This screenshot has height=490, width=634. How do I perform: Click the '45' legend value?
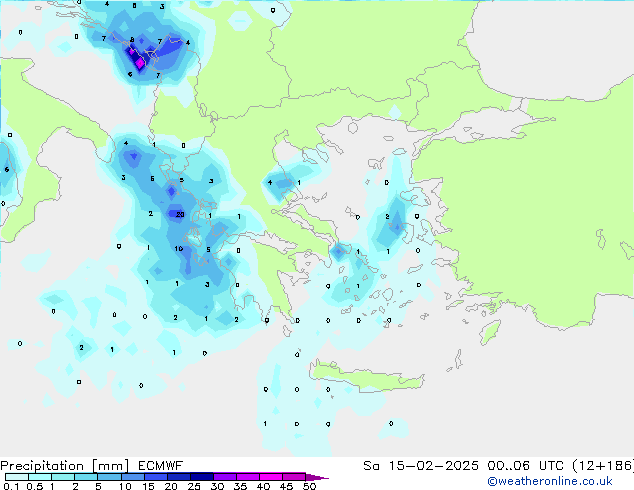[286, 486]
